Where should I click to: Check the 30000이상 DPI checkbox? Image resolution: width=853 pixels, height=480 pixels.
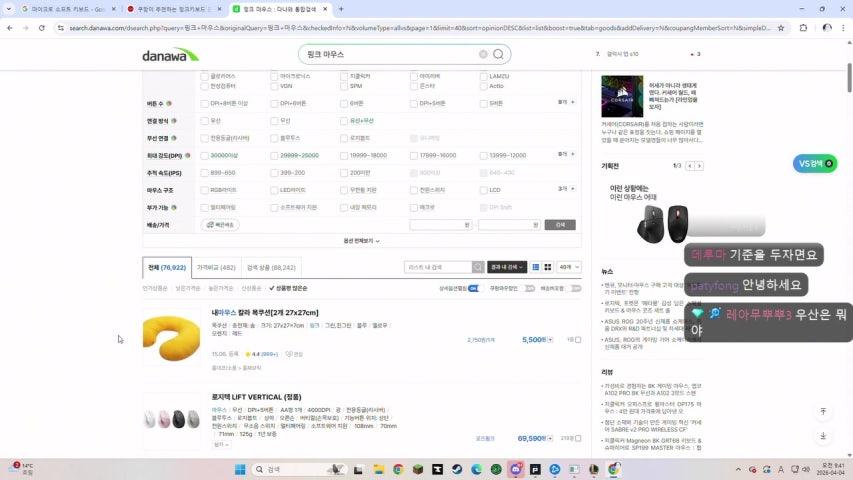[x=205, y=155]
